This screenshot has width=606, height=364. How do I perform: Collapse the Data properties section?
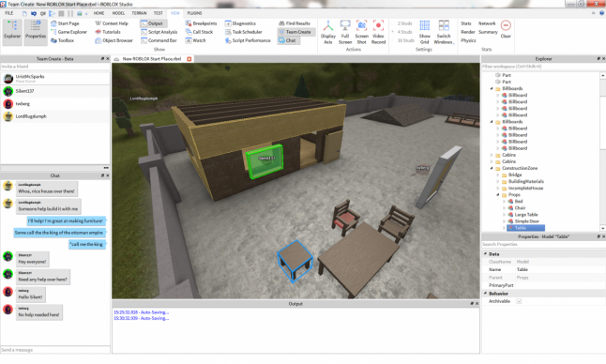(485, 254)
